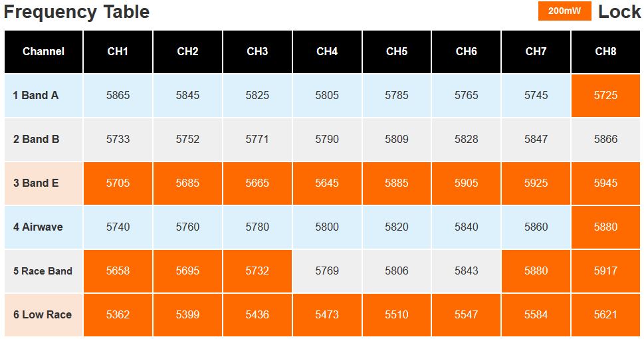
Task: Select Airwave CH8 frequency 5880
Action: tap(605, 227)
